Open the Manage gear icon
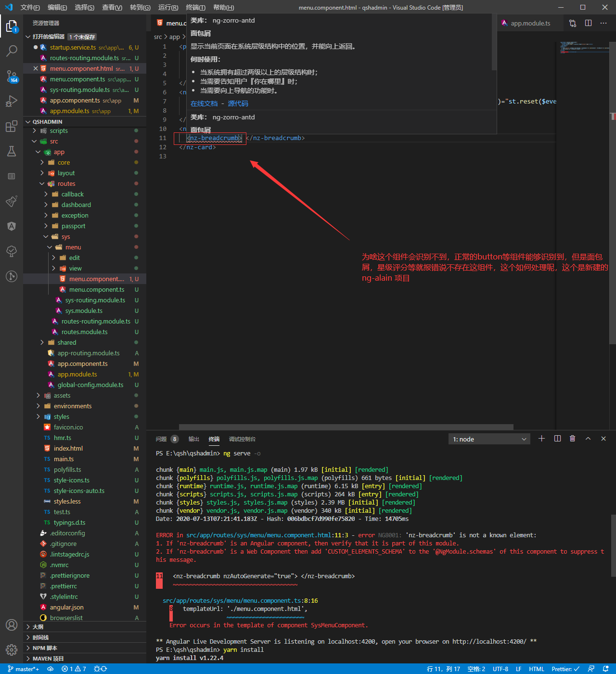This screenshot has height=674, width=616. [12, 650]
